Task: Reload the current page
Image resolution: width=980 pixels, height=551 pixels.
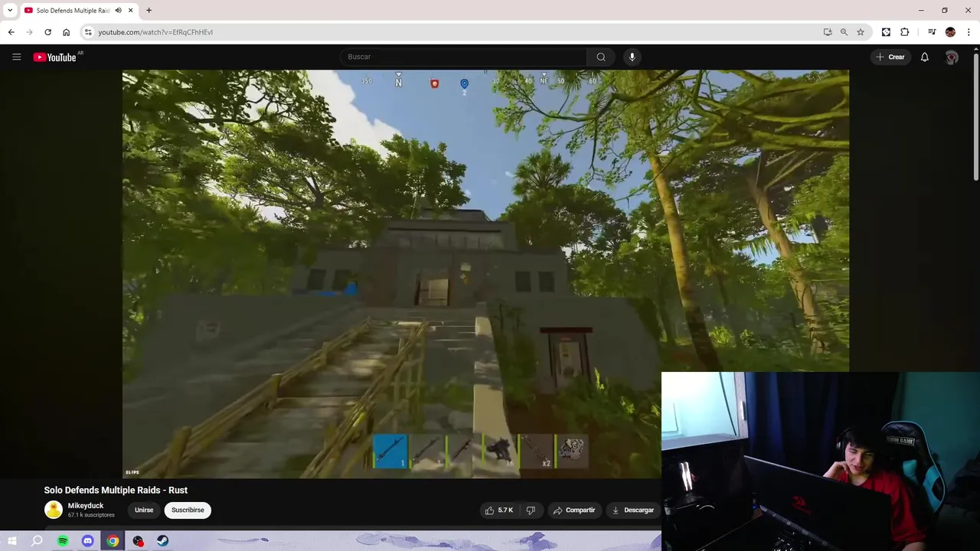Action: point(47,32)
